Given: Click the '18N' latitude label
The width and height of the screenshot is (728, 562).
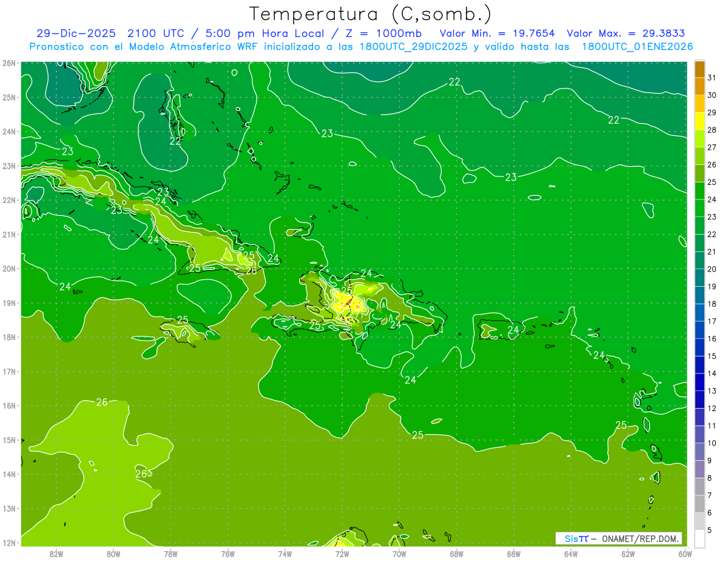Looking at the screenshot, I should click(x=9, y=337).
